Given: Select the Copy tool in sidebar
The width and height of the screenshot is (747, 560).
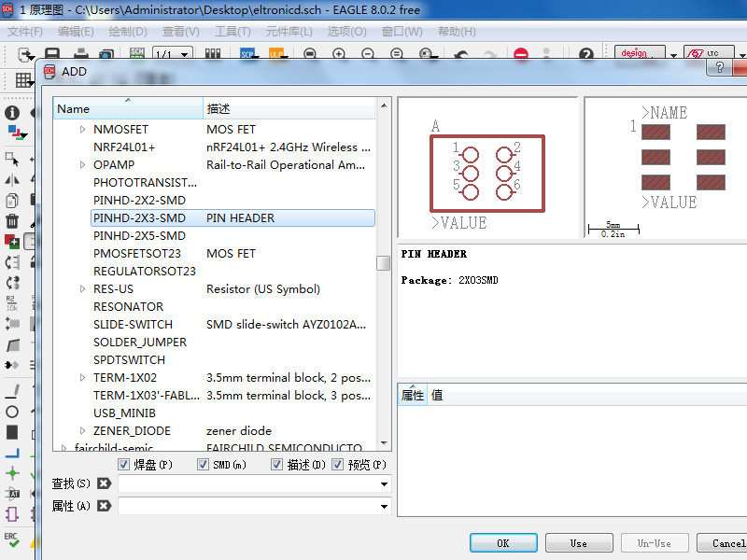Looking at the screenshot, I should coord(12,201).
